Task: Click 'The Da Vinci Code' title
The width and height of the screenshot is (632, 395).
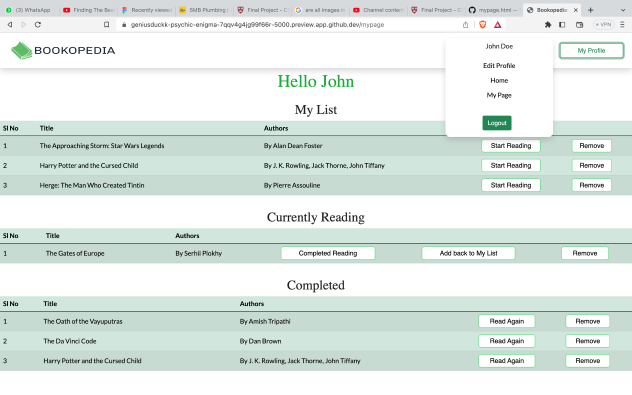Action: point(70,341)
